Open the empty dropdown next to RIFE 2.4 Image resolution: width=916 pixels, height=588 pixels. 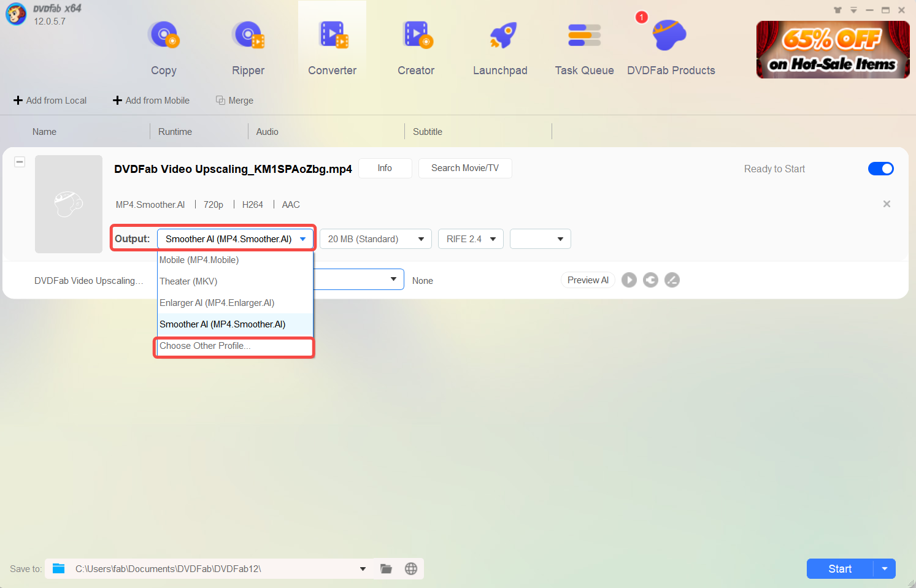click(541, 239)
